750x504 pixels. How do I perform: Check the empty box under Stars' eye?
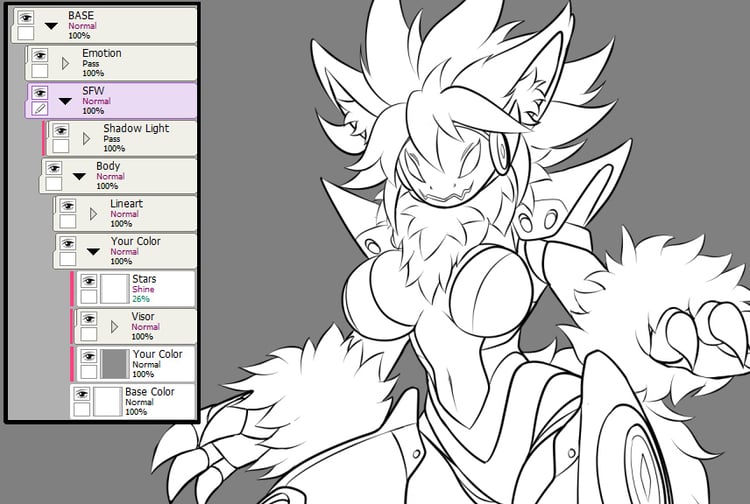point(89,297)
